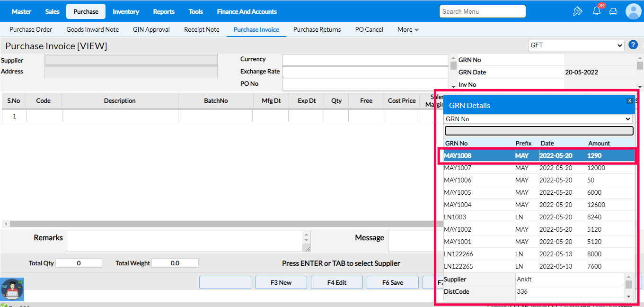Open the Tools menu
644x307 pixels.
tap(196, 11)
